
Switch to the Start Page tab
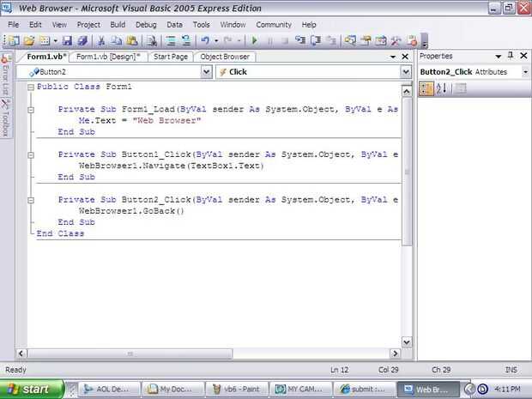point(170,57)
